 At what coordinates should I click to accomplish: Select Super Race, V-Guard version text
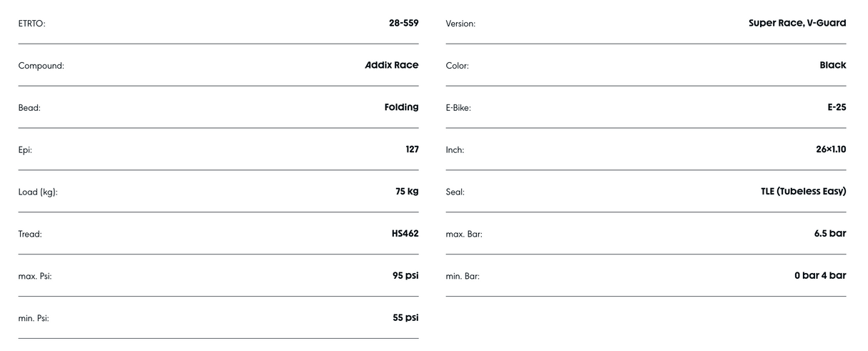click(797, 23)
